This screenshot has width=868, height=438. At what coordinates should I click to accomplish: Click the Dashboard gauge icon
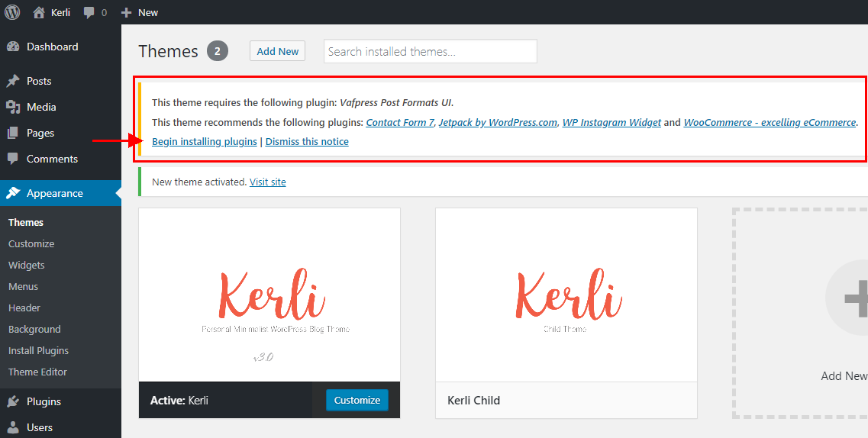(x=13, y=47)
